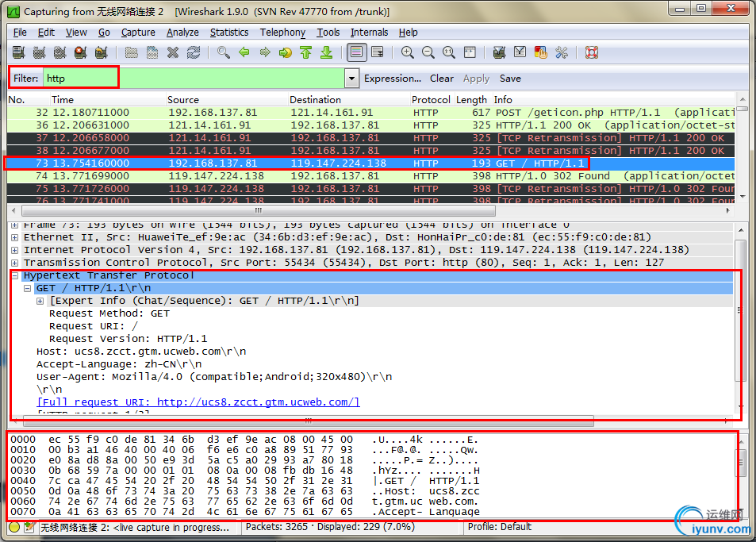Click the start new capture icon
The height and width of the screenshot is (542, 756).
tap(60, 52)
